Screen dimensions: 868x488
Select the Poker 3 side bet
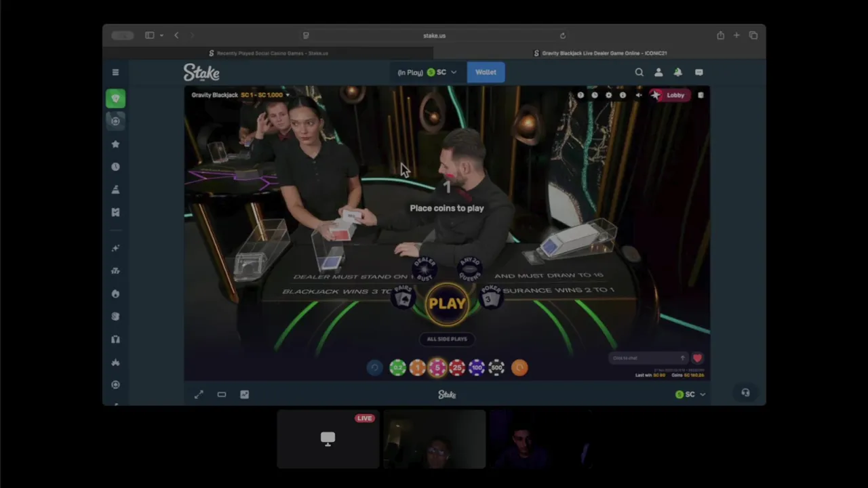(490, 297)
